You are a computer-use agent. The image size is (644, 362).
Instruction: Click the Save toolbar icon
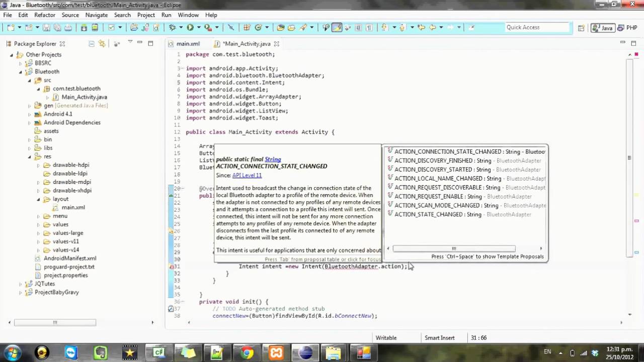tap(46, 28)
